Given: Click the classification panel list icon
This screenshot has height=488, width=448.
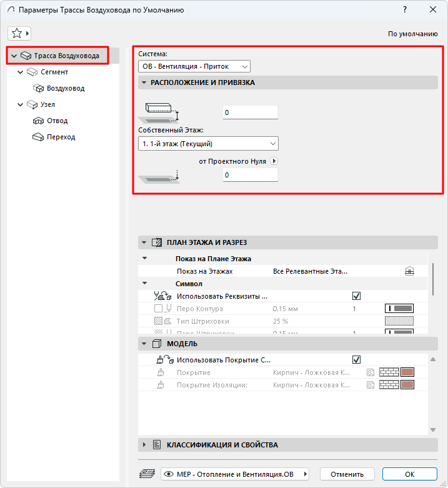Looking at the screenshot, I should pyautogui.click(x=157, y=445).
